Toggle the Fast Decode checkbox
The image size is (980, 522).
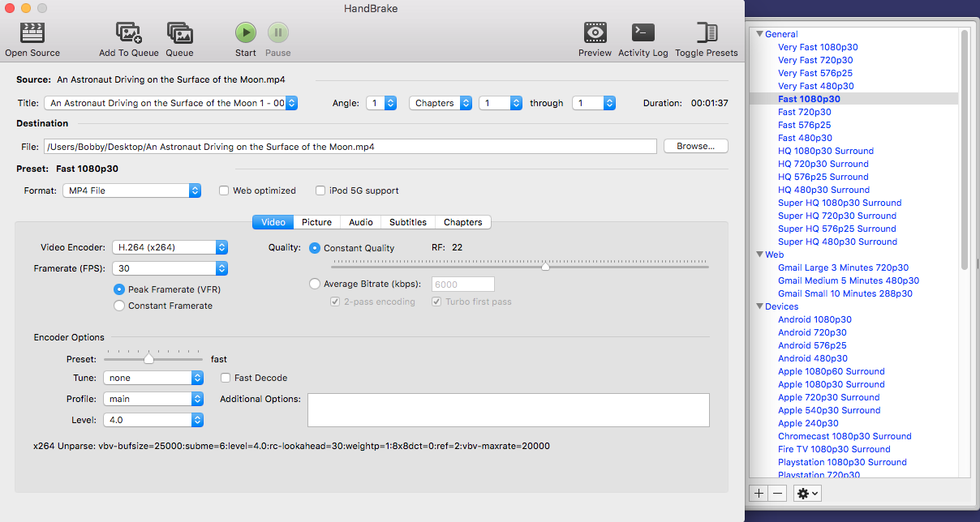point(226,378)
